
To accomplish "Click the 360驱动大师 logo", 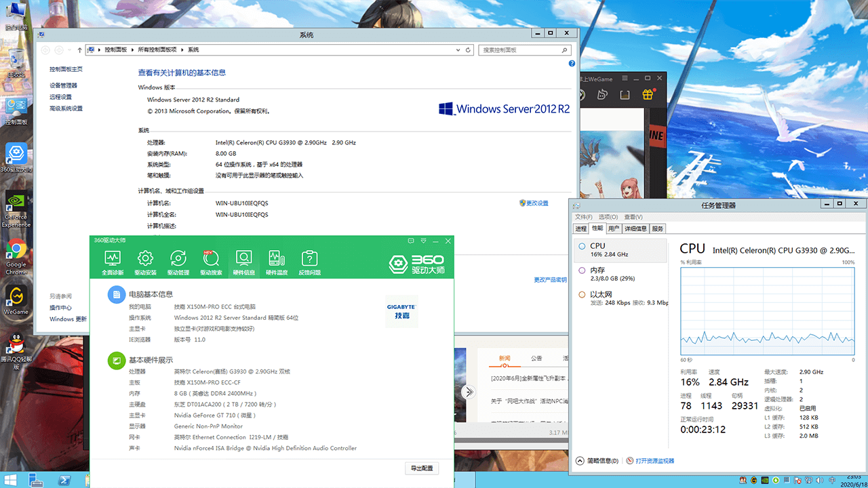I will (416, 264).
